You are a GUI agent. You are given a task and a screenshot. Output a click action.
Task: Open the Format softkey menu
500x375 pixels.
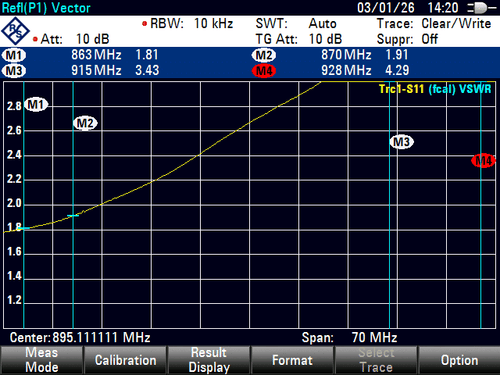(292, 360)
